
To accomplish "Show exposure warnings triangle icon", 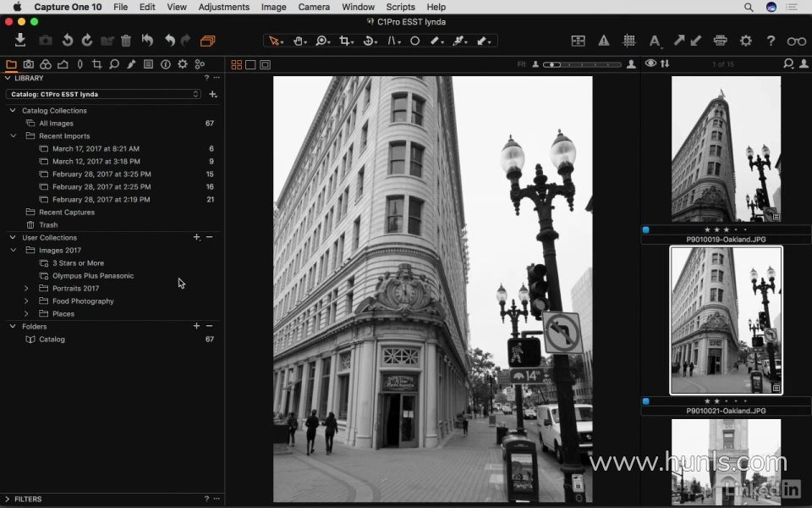I will 604,40.
